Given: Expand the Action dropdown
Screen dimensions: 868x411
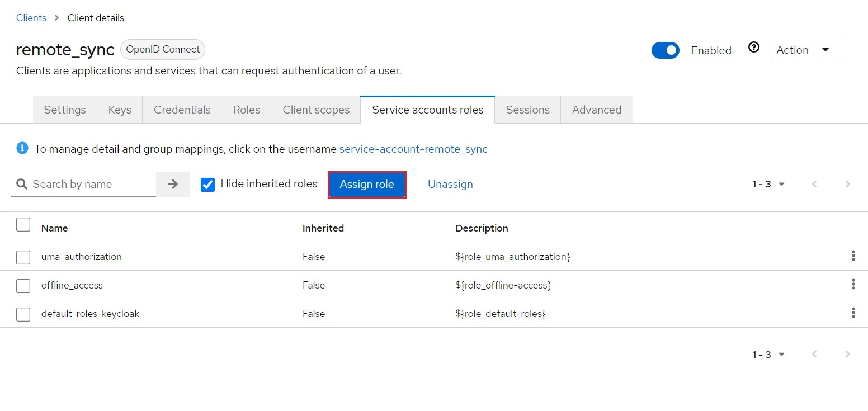Looking at the screenshot, I should pos(805,50).
